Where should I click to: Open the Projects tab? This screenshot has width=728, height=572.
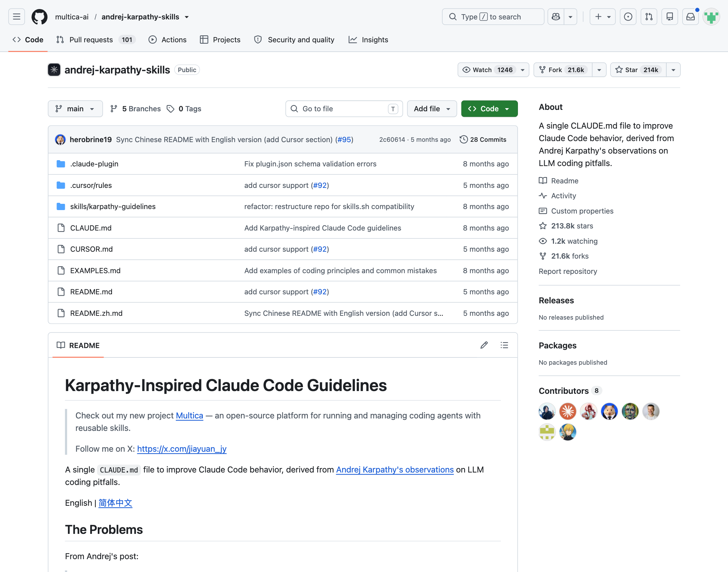click(220, 40)
